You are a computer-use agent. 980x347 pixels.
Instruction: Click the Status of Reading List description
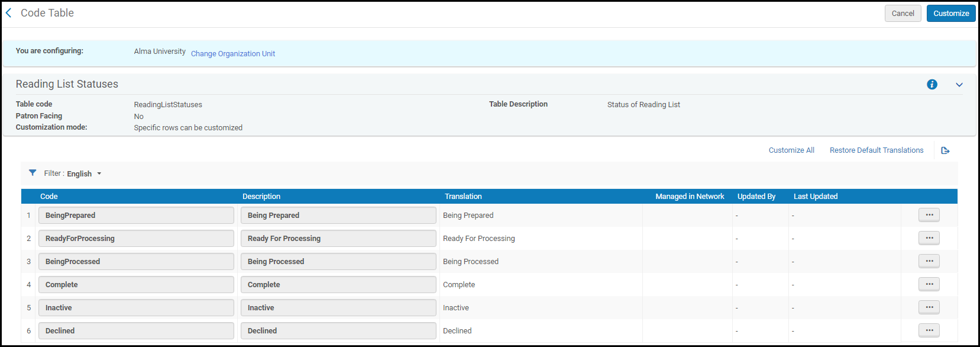coord(643,105)
